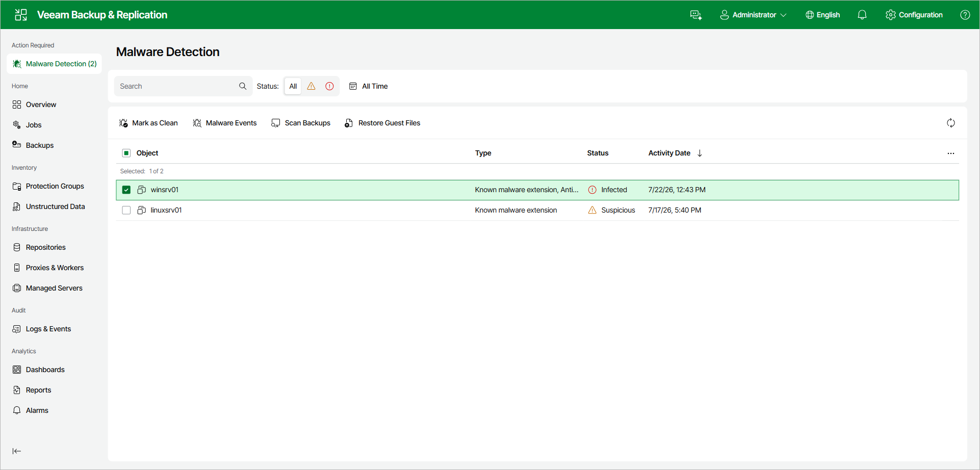
Task: Click the linuxsrv01 object name
Action: (166, 210)
